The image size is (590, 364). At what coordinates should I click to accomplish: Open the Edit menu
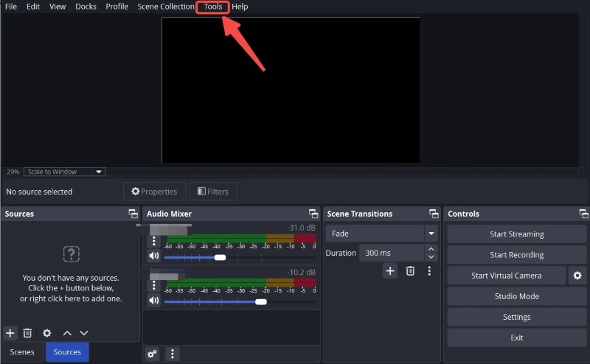click(x=33, y=7)
